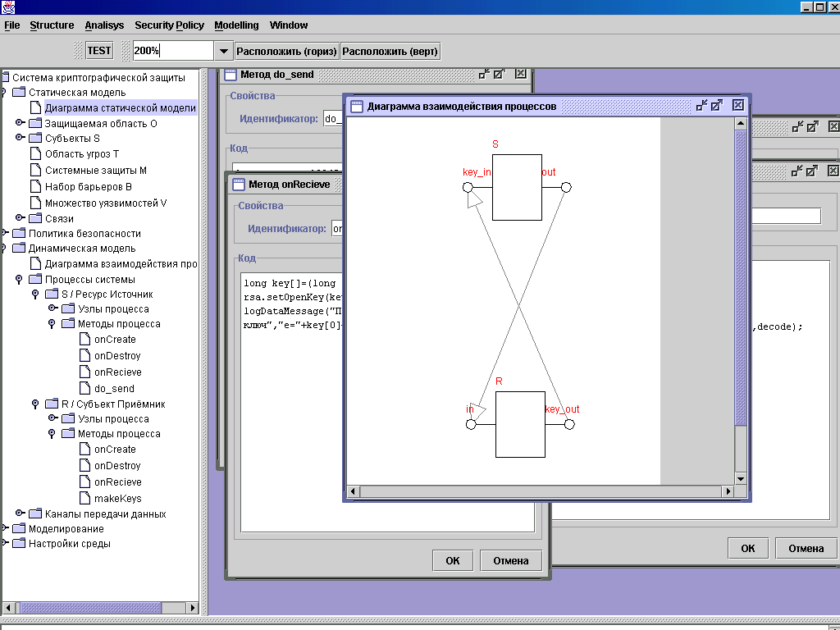Collapse S / Ресурс Источник node

tap(36, 294)
